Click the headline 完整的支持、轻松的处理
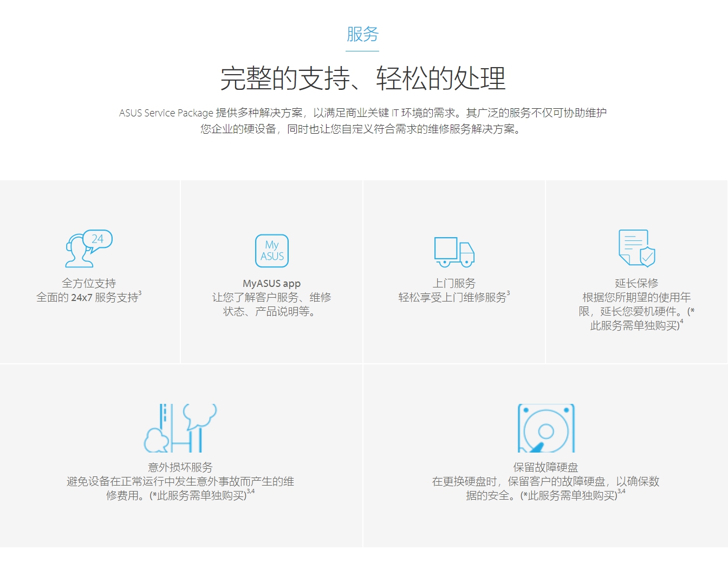The height and width of the screenshot is (576, 728). click(x=362, y=78)
